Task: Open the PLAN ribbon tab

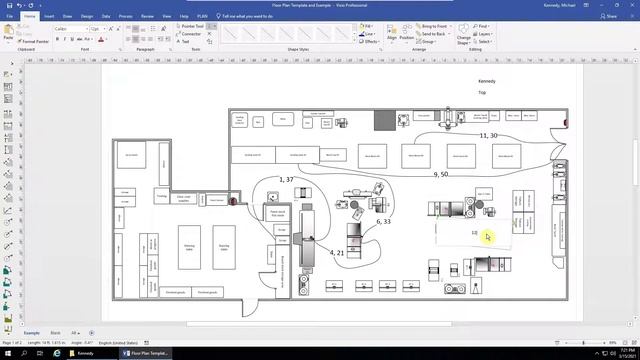Action: point(202,16)
